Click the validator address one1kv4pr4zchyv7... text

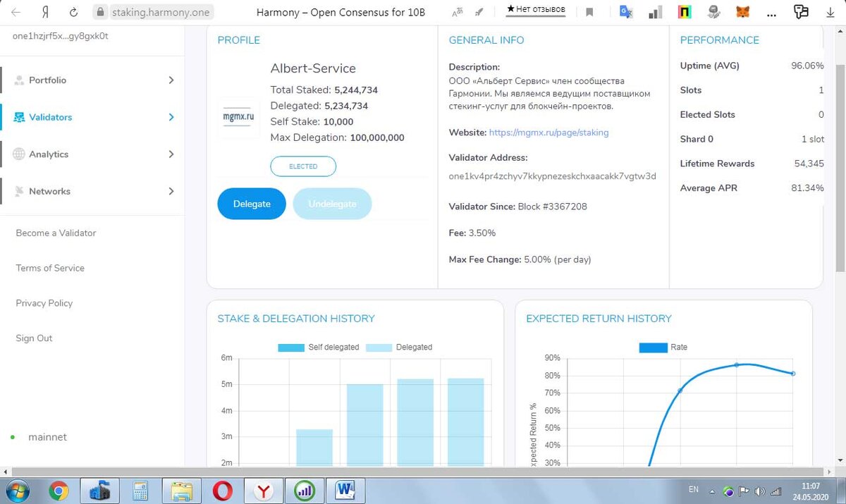(553, 176)
